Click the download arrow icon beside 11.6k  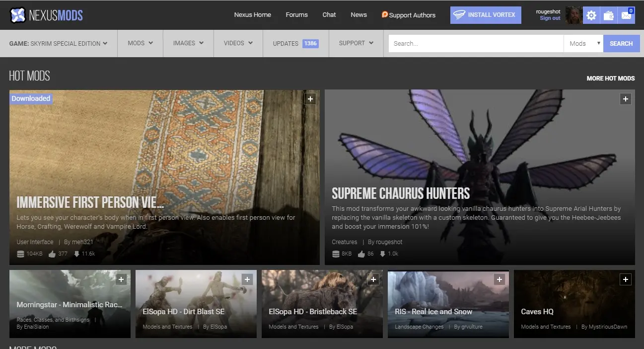coord(76,254)
